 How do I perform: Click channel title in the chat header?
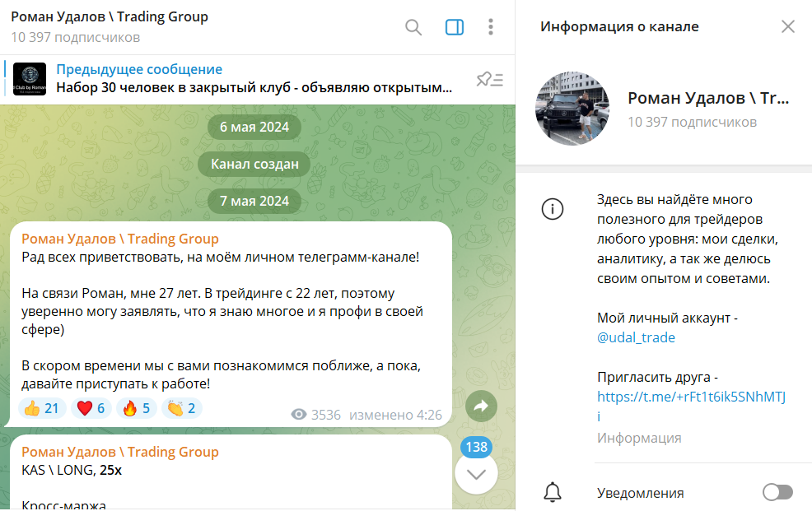(x=110, y=17)
